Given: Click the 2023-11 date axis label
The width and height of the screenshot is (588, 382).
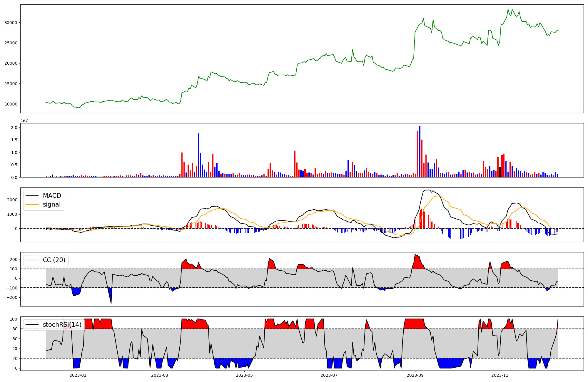Looking at the screenshot, I should coord(500,375).
